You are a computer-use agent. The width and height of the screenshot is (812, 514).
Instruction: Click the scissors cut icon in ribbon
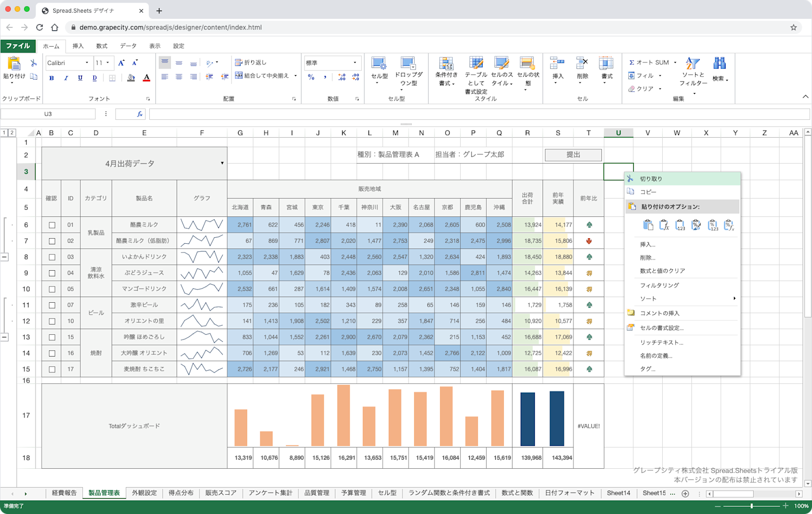click(33, 63)
